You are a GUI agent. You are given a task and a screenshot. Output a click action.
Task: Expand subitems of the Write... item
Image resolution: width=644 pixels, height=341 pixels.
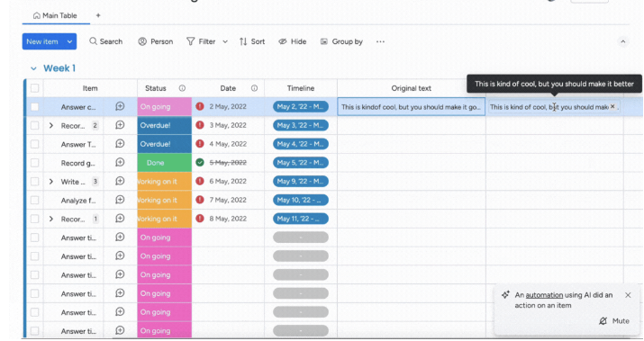[x=51, y=182]
